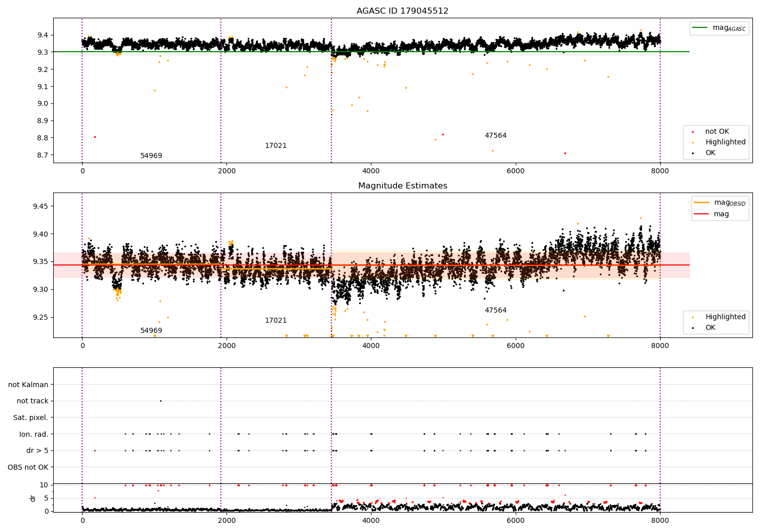Screen dimensions: 760x532
Task: Click the 'Sat. pixel.' axis label
Action: pyautogui.click(x=31, y=418)
